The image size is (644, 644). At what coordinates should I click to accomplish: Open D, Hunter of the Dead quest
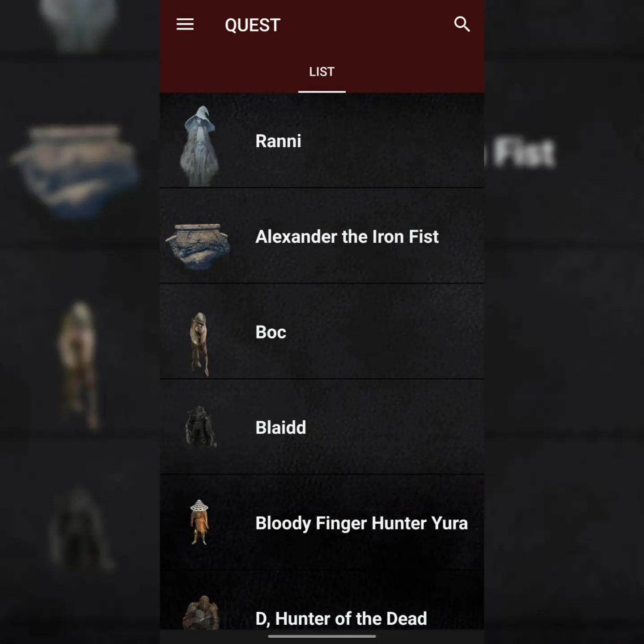[341, 619]
